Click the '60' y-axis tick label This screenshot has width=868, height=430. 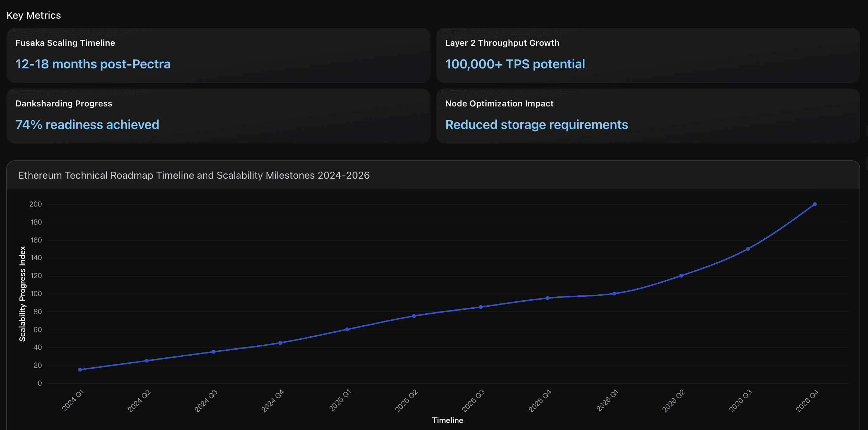[x=38, y=330]
